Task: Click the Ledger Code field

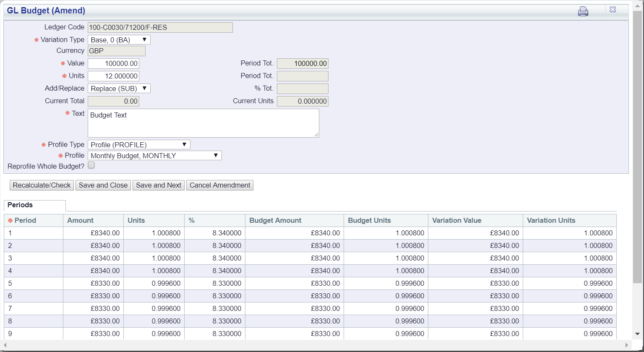Action: coord(160,28)
